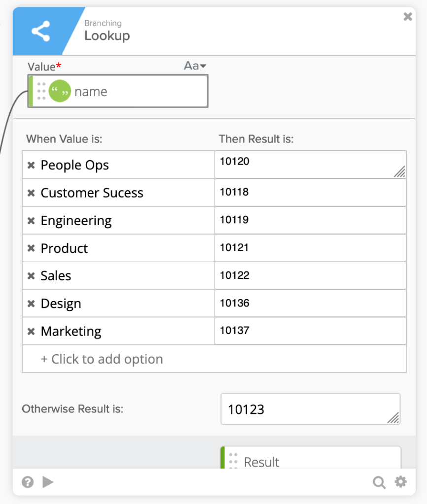Remove the People Ops option

click(31, 166)
